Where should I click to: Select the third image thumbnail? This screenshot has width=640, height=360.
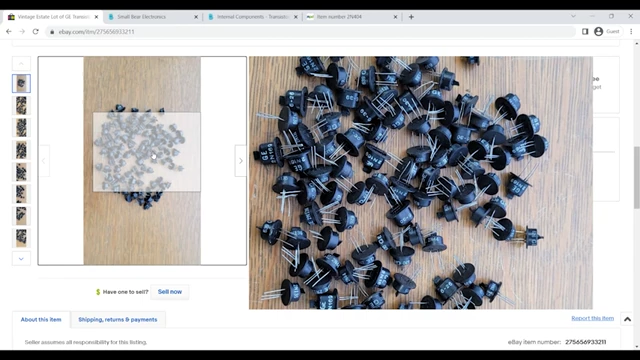[x=21, y=127]
